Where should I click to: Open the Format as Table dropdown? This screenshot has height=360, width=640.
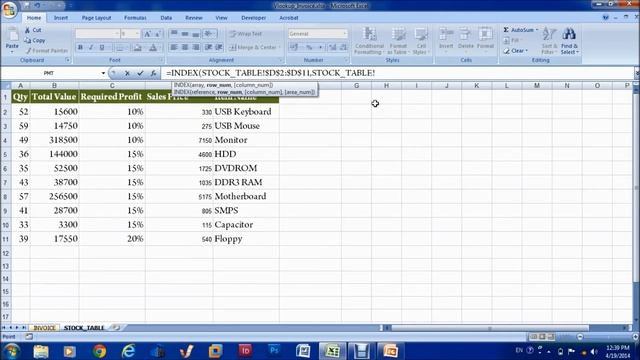(x=398, y=41)
